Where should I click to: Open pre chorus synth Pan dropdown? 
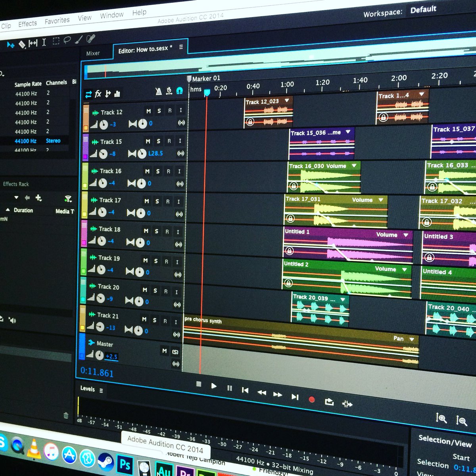coord(412,339)
